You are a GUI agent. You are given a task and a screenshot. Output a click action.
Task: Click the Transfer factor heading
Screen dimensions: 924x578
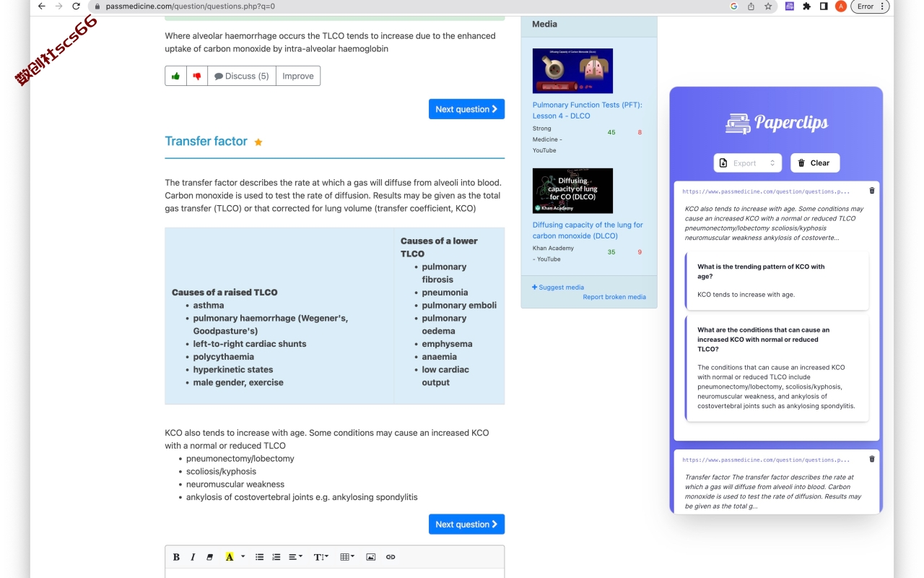(206, 141)
